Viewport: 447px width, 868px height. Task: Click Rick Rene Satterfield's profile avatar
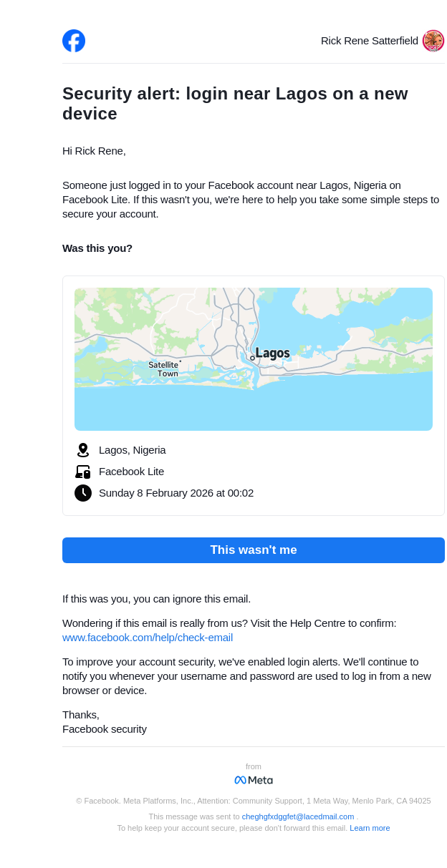(433, 41)
